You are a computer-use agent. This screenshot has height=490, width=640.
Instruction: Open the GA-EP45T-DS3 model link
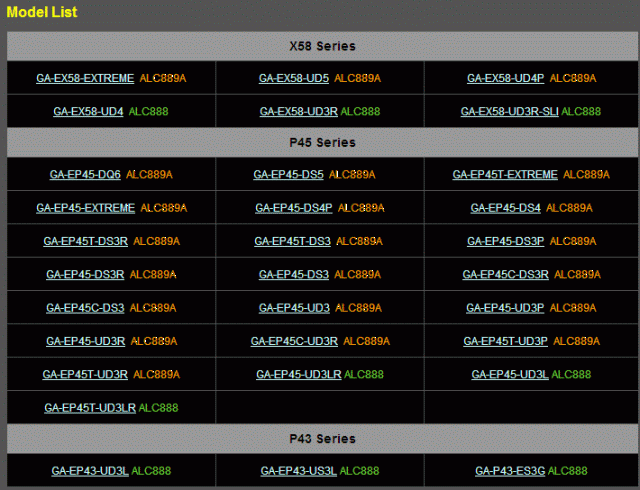pos(293,241)
